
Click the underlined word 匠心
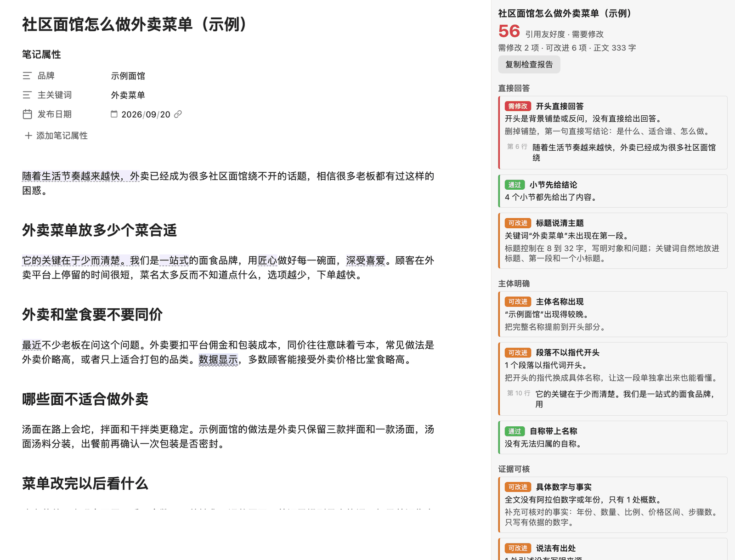(x=267, y=260)
